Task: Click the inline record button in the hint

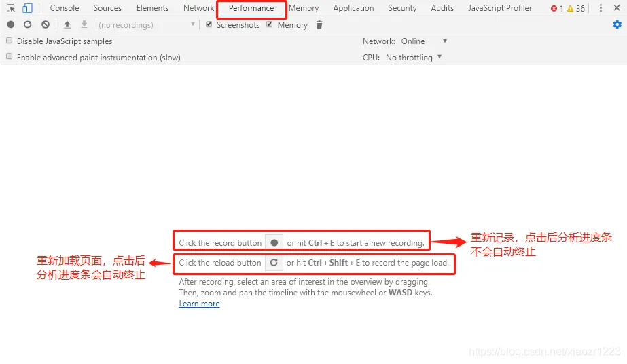Action: point(274,243)
